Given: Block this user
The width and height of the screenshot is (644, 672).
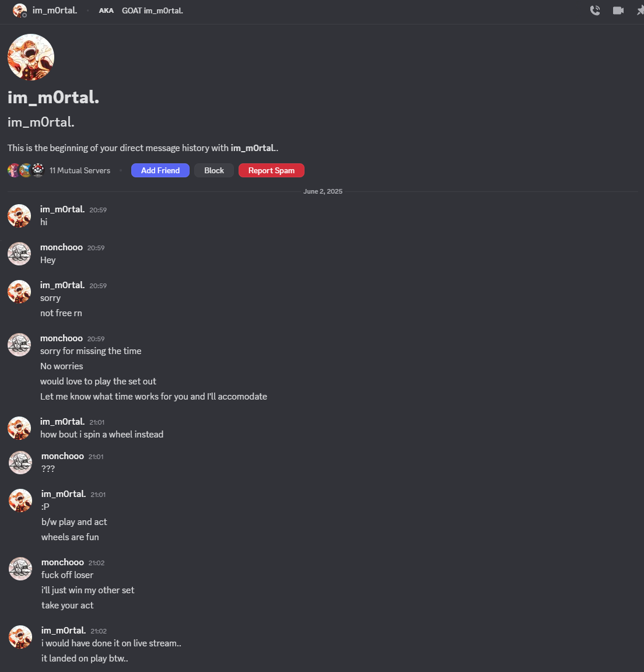Looking at the screenshot, I should click(214, 170).
